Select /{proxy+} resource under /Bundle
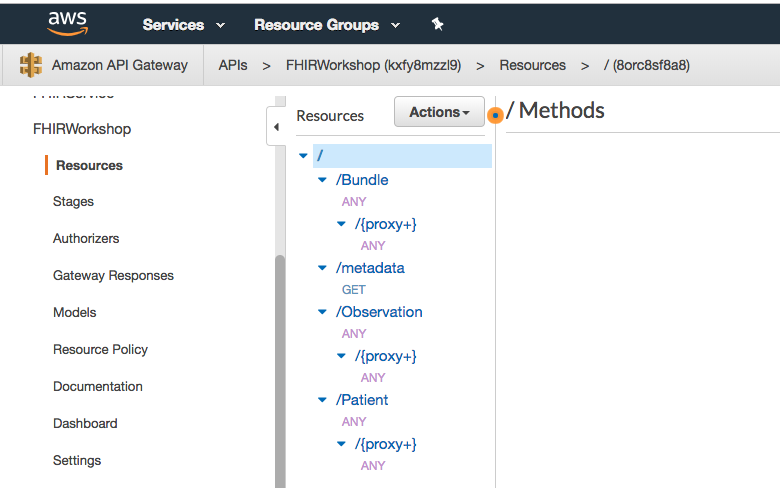Viewport: 780px width, 488px height. tap(386, 224)
